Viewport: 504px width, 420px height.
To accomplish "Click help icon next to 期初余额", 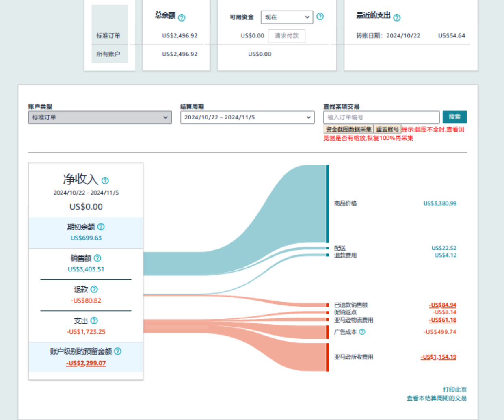I will [101, 227].
